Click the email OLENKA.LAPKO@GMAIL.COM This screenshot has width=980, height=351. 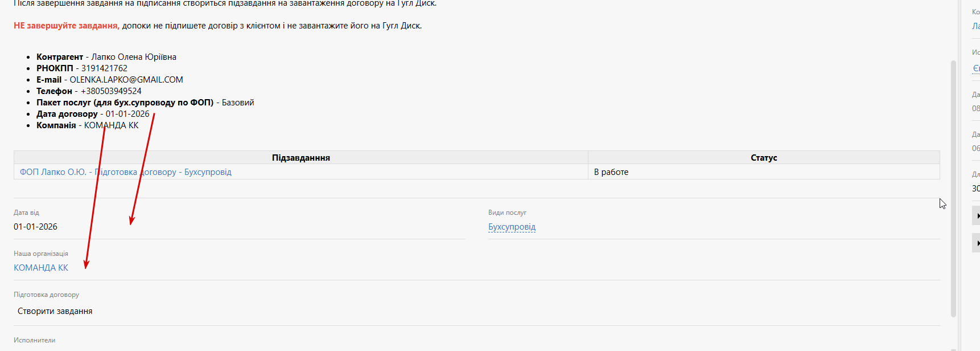(x=126, y=80)
